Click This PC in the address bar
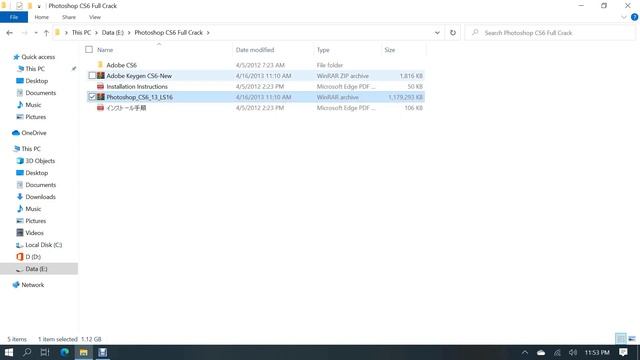The image size is (640, 360). pos(81,33)
